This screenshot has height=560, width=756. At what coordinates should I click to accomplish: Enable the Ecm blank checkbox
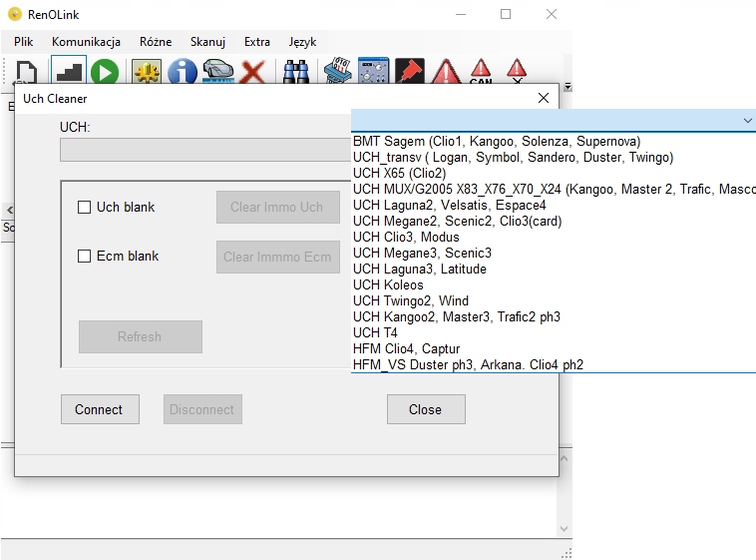85,256
